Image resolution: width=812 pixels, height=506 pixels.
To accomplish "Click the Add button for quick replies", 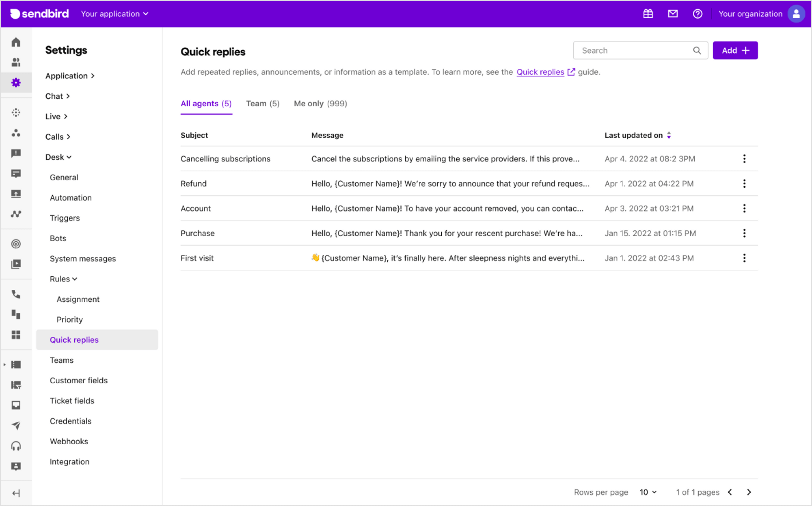I will coord(735,50).
